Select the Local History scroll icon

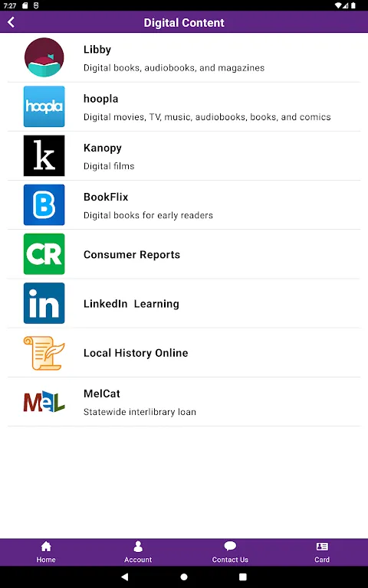click(44, 353)
